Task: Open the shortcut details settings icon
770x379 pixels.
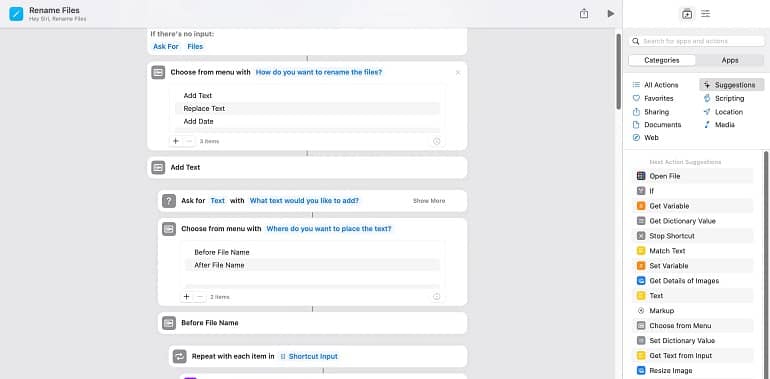Action: point(706,14)
